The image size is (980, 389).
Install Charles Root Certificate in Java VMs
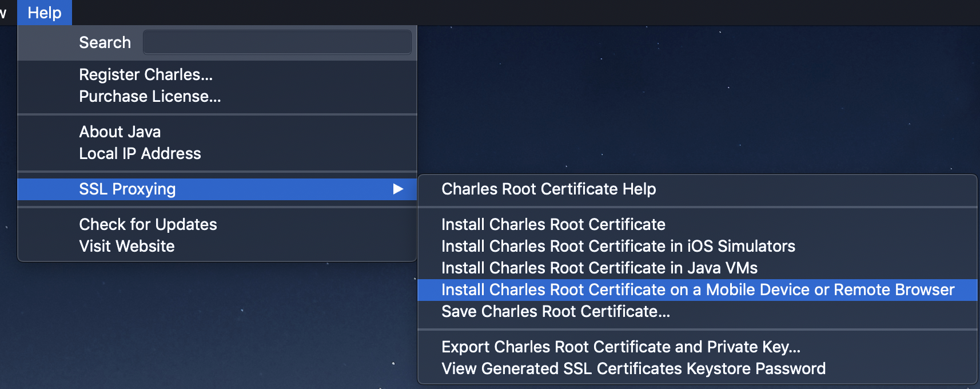click(x=698, y=268)
